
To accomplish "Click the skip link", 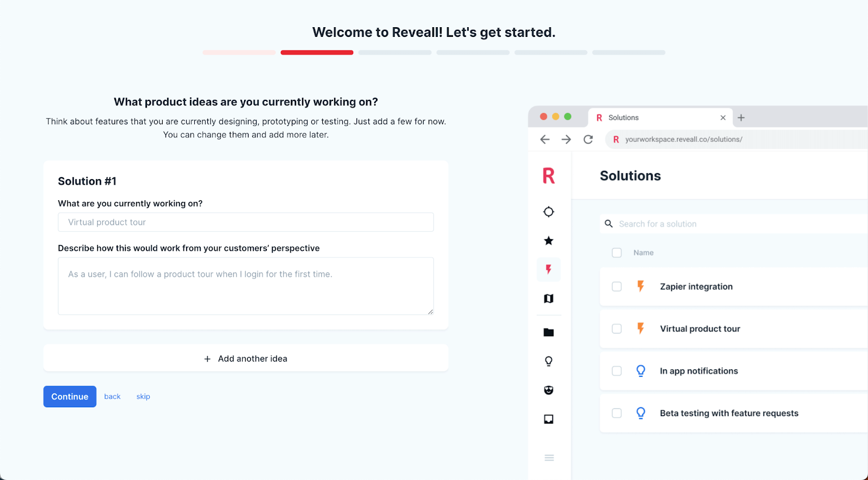I will click(x=143, y=397).
